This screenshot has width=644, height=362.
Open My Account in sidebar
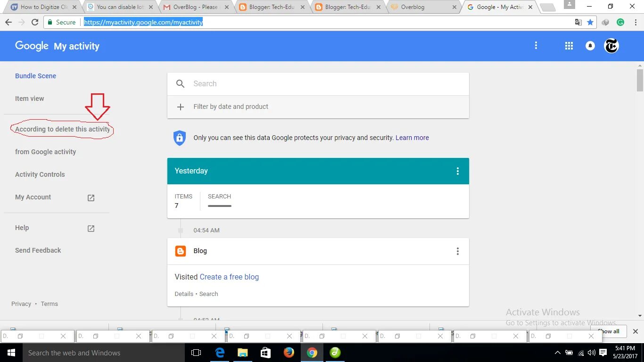(33, 197)
